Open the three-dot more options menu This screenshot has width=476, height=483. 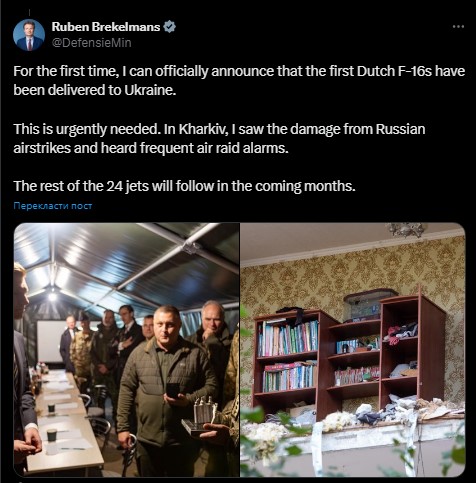[458, 27]
